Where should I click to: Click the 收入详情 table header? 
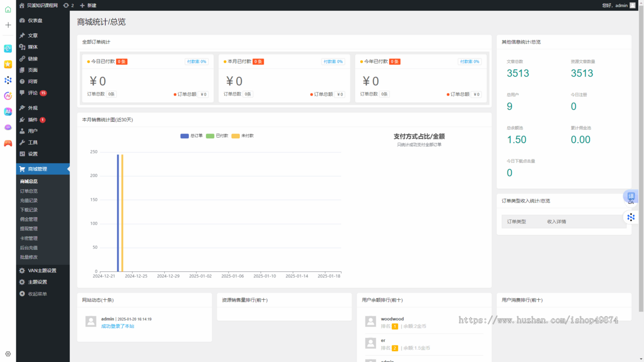557,221
